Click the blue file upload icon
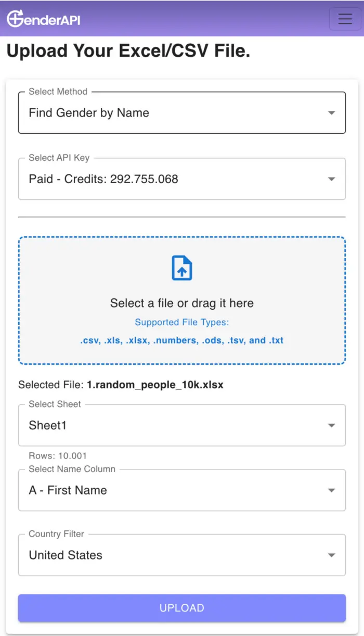Viewport: 364px width, 636px height. click(182, 268)
